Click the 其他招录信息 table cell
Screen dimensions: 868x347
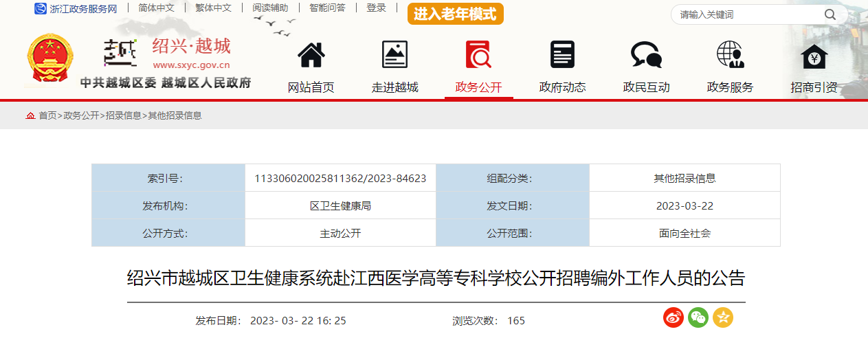click(685, 178)
